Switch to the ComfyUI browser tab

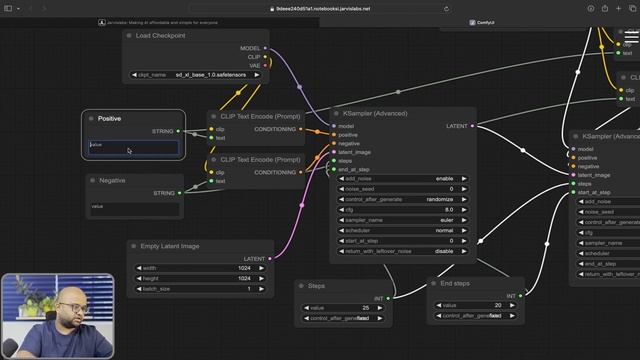(x=482, y=22)
